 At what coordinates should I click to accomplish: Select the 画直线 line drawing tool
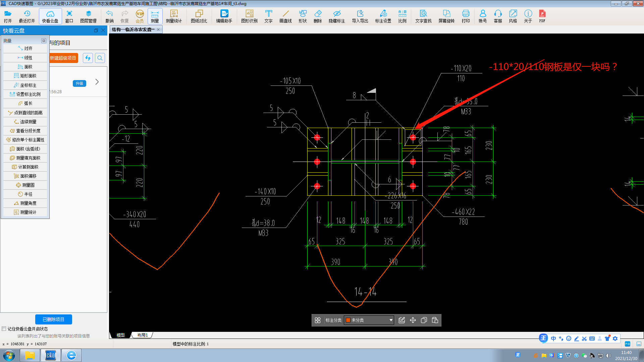tap(285, 16)
